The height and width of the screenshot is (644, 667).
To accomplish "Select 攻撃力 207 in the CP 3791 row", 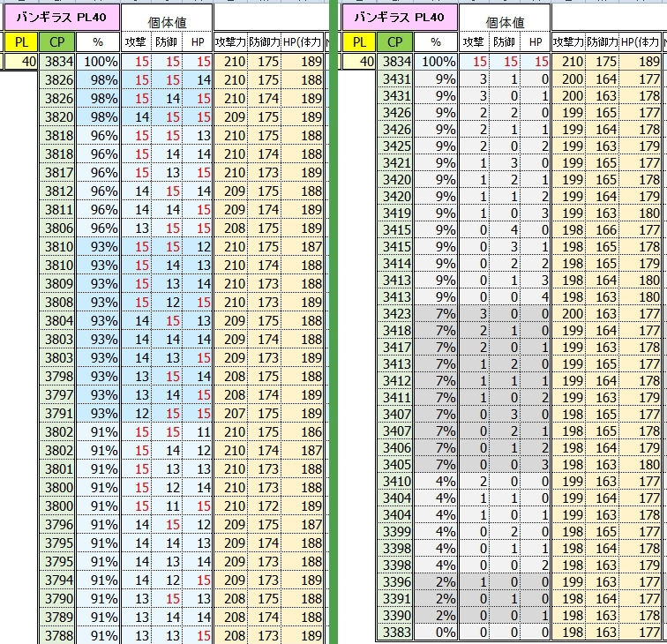I will tap(230, 414).
